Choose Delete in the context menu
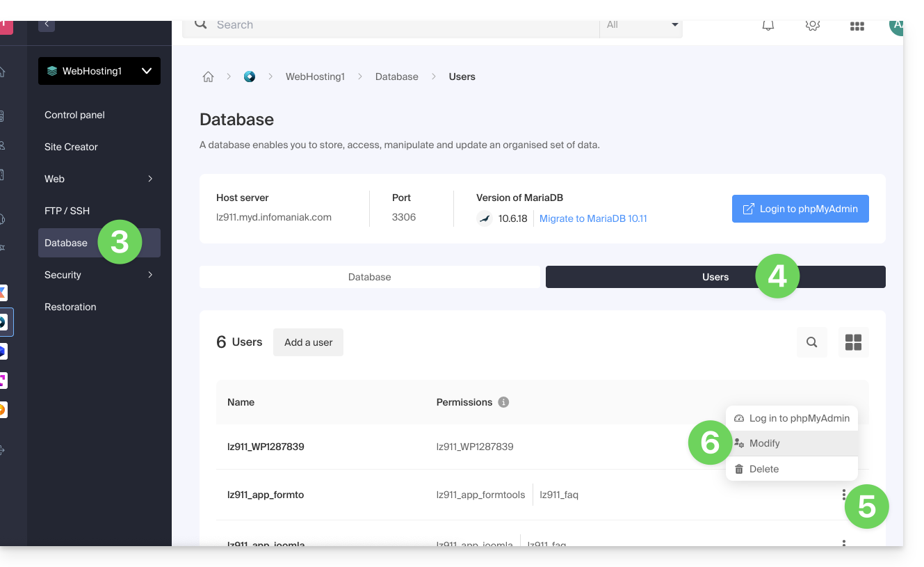This screenshot has width=924, height=567. point(763,470)
